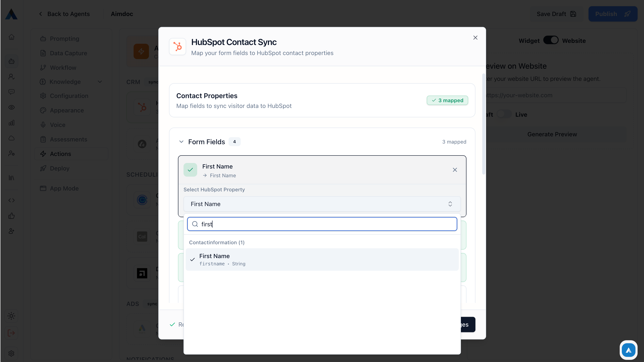The width and height of the screenshot is (644, 362).
Task: Open the First Name HubSpot property dropdown
Action: click(x=322, y=204)
